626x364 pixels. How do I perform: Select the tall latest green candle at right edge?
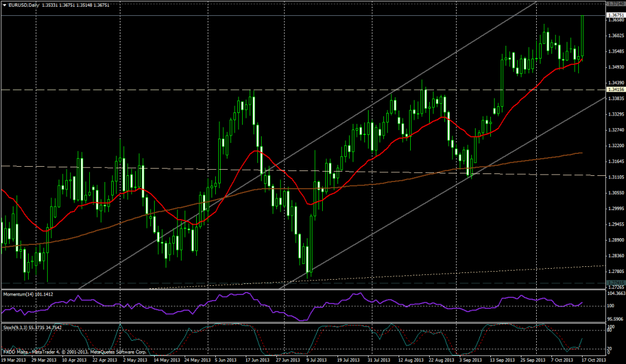583,37
